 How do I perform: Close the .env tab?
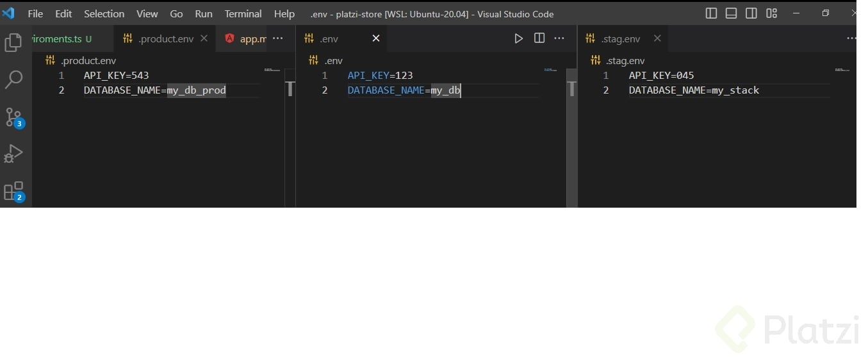click(x=376, y=38)
